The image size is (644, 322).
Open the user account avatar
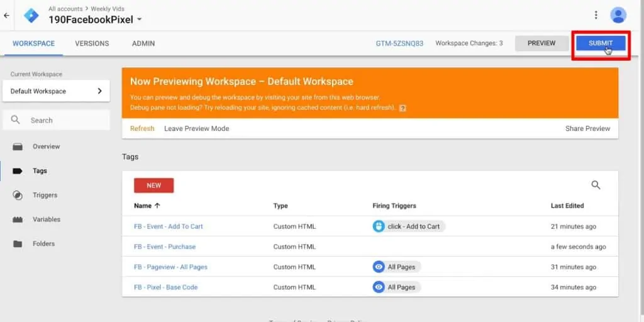tap(618, 15)
